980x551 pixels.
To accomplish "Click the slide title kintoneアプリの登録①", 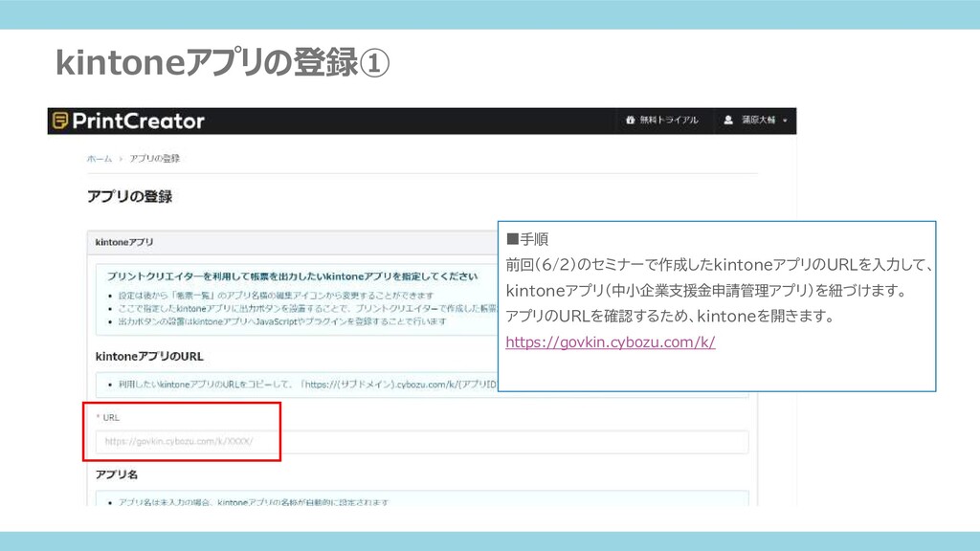I will pyautogui.click(x=222, y=62).
